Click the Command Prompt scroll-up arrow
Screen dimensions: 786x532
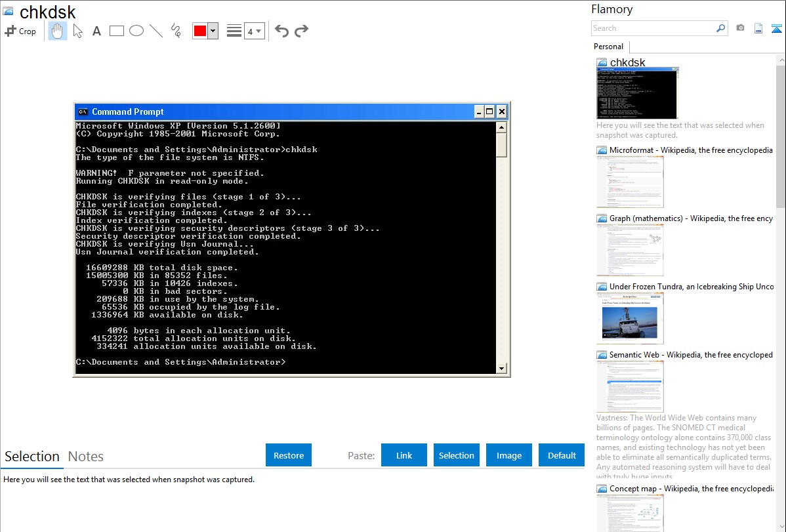(x=501, y=127)
